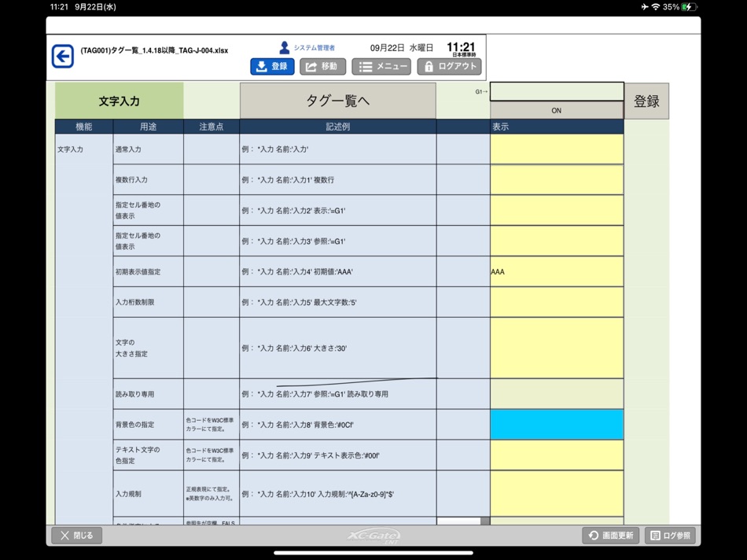This screenshot has height=560, width=747.
Task: Select text 例: *入力 名前:'入力'
Action: [x=275, y=149]
